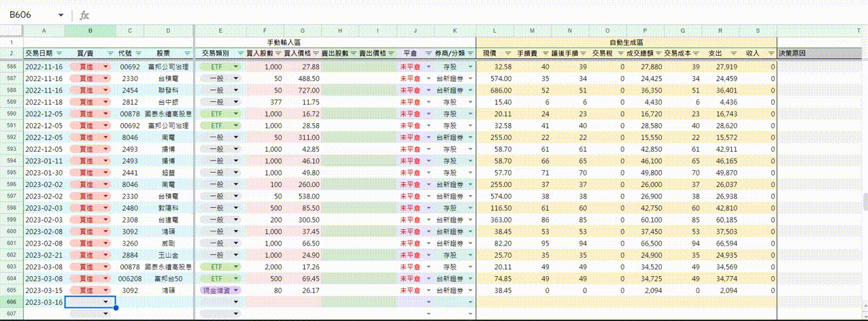Click the 手動輸入區 header cell
Screen dimensions: 868x321
(x=335, y=42)
